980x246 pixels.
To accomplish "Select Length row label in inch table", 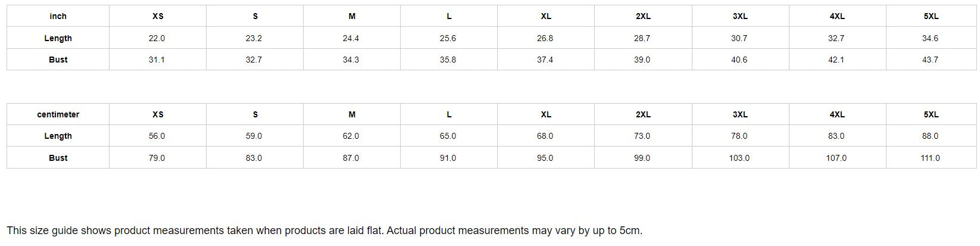I will pyautogui.click(x=58, y=38).
